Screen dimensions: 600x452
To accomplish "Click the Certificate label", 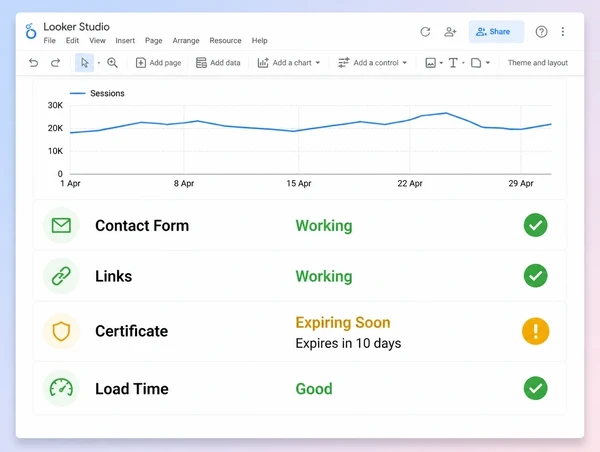I will pyautogui.click(x=131, y=331).
